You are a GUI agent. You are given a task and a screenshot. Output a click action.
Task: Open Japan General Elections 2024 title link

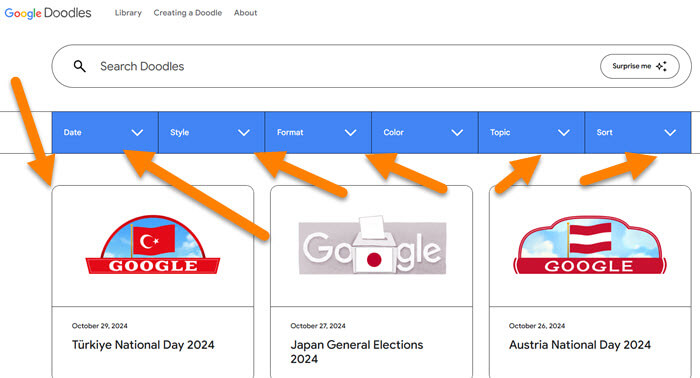point(357,352)
